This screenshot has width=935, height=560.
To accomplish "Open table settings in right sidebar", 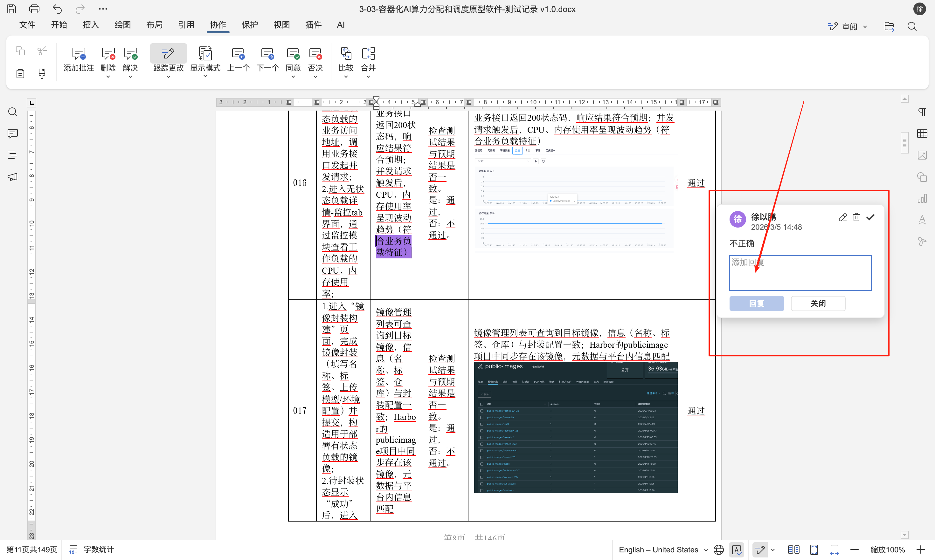I will (922, 133).
